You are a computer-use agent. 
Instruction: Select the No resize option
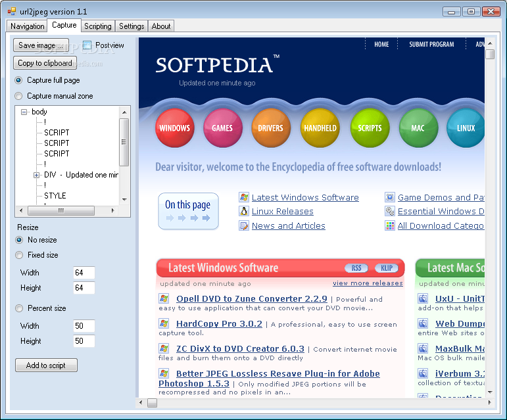coord(19,240)
